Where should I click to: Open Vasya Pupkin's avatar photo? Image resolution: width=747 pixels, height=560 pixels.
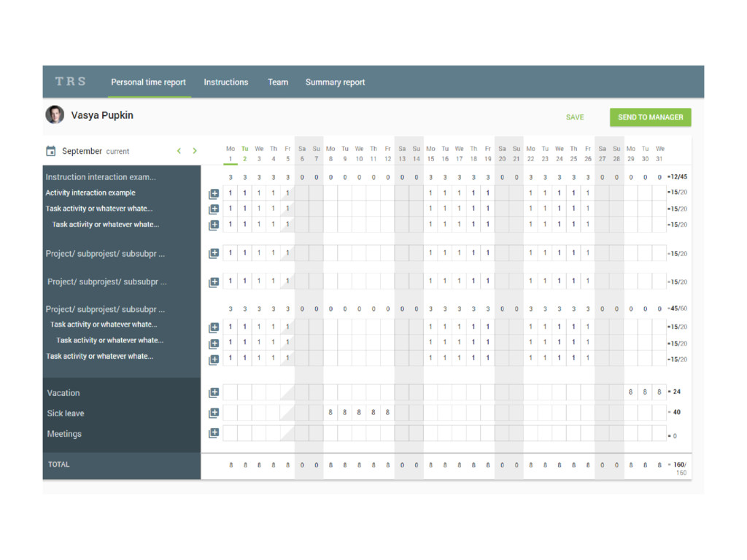click(55, 114)
